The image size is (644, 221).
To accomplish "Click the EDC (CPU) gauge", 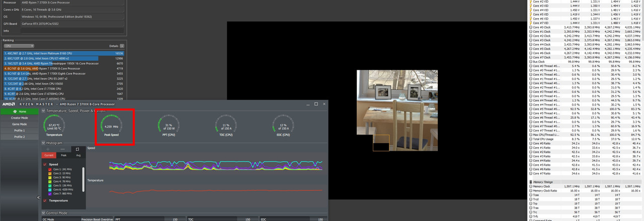I will 282,126.
